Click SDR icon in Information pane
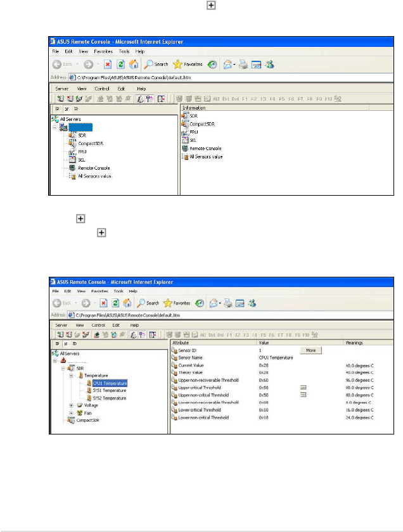The height and width of the screenshot is (532, 403). pos(185,115)
